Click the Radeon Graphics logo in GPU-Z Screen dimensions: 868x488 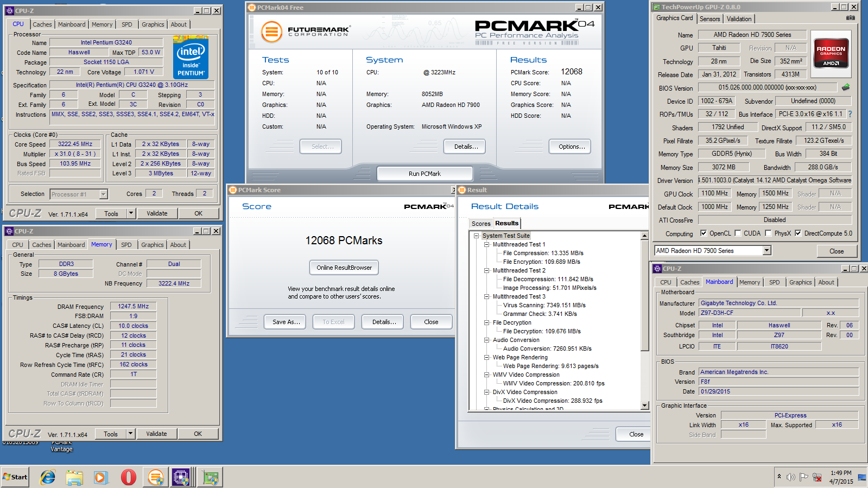tap(831, 53)
